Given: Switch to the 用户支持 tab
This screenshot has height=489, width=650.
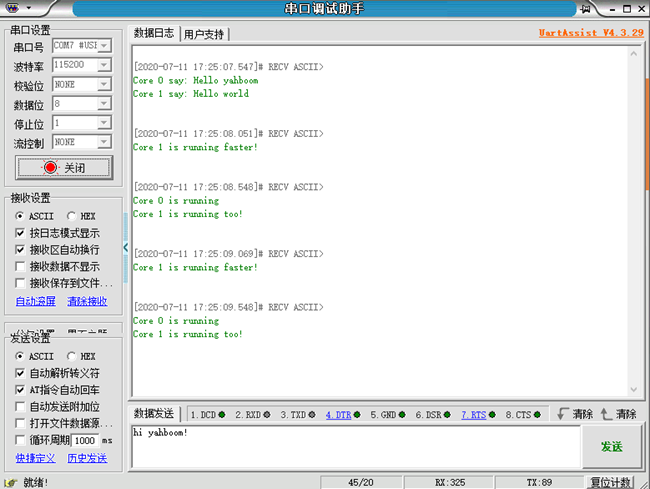Looking at the screenshot, I should coord(204,34).
